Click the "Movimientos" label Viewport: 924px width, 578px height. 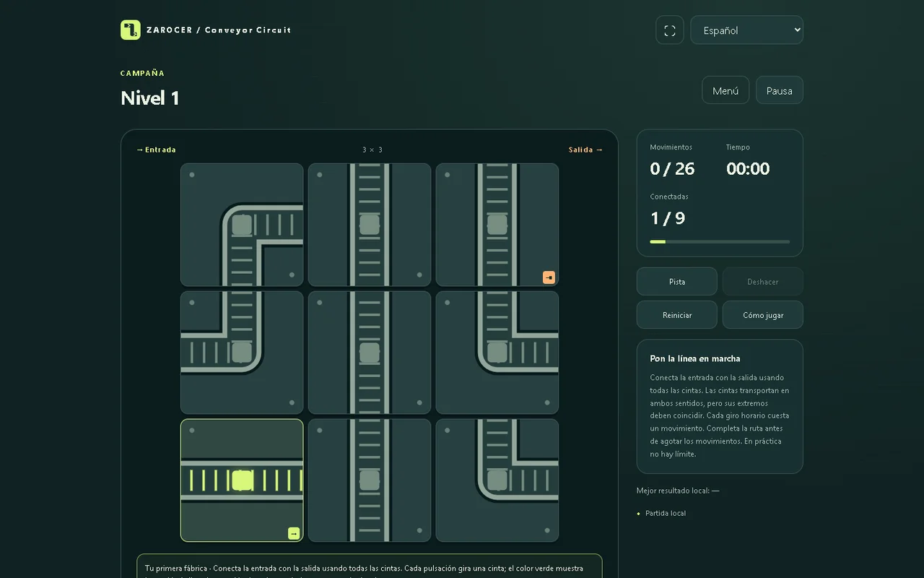pyautogui.click(x=671, y=147)
